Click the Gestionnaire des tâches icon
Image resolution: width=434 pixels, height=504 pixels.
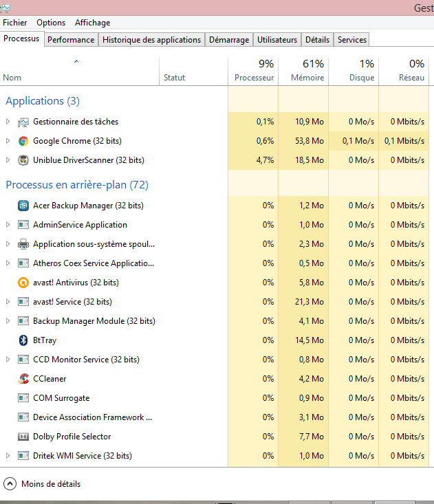[23, 122]
